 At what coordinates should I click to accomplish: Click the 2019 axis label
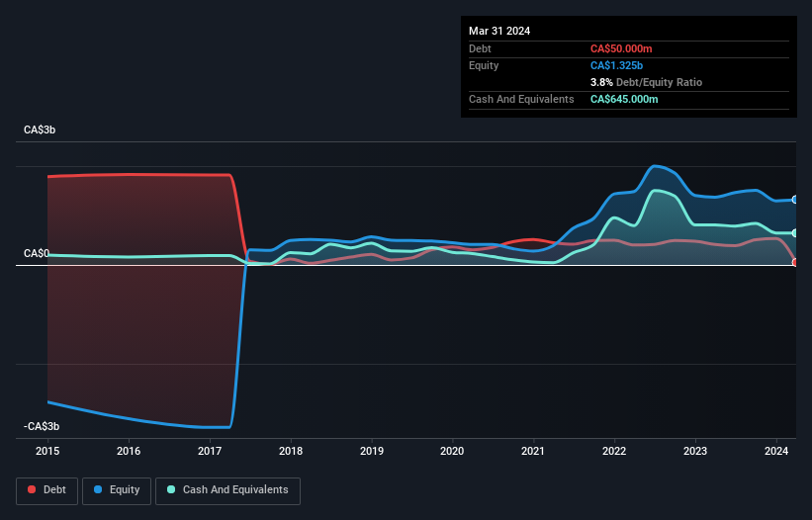point(372,451)
